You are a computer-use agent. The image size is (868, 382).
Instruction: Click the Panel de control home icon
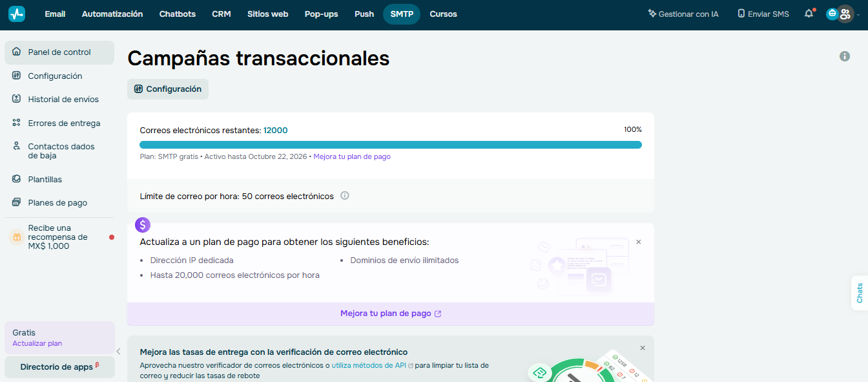(x=17, y=52)
